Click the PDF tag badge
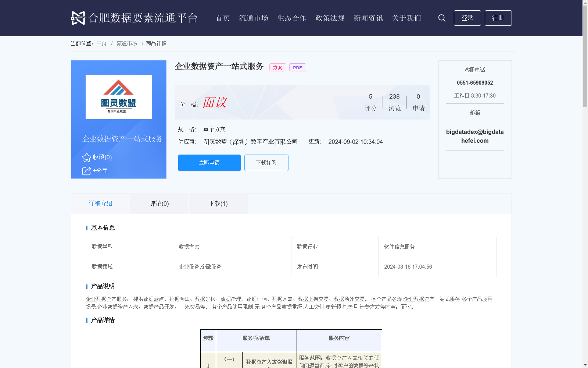 [x=298, y=68]
